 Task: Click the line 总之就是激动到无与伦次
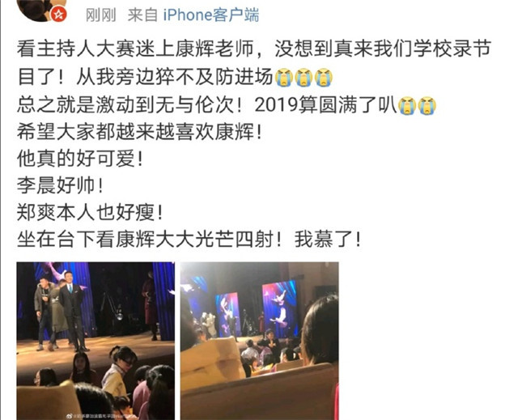click(x=129, y=105)
